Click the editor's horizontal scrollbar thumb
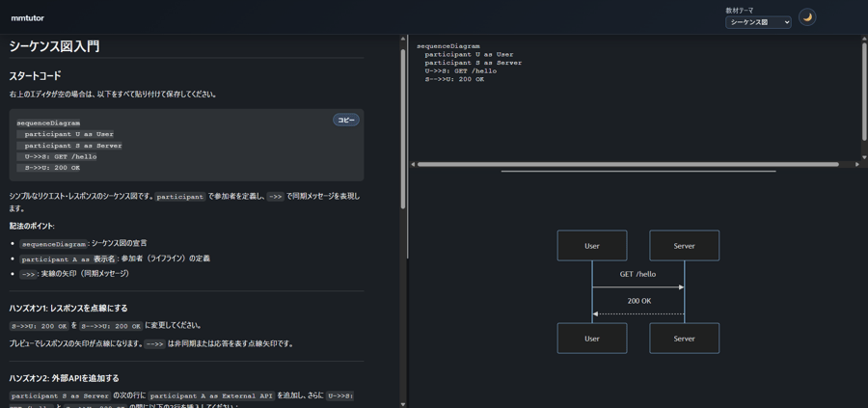 point(627,164)
